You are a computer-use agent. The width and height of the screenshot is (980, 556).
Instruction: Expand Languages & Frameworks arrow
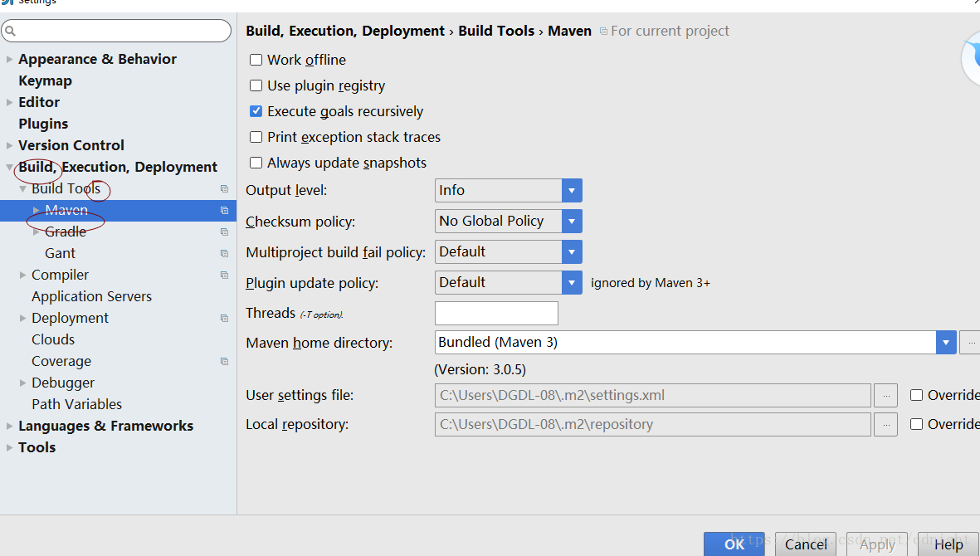[x=9, y=426]
